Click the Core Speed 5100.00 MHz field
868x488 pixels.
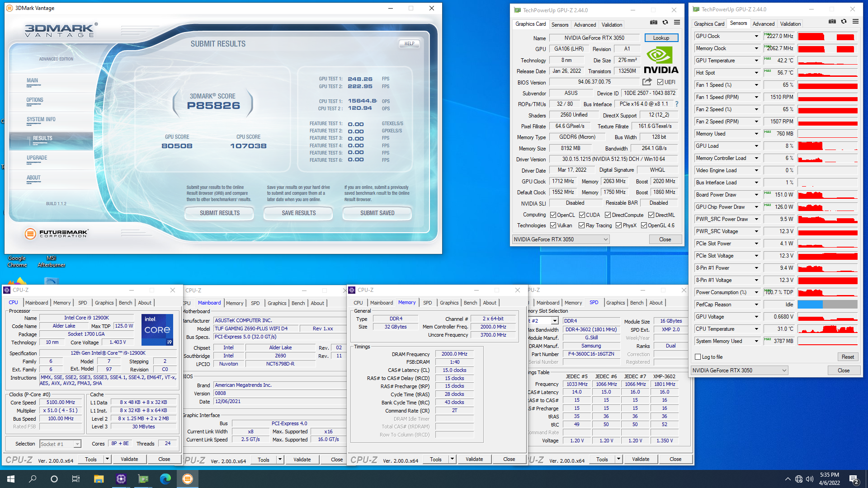pyautogui.click(x=61, y=402)
